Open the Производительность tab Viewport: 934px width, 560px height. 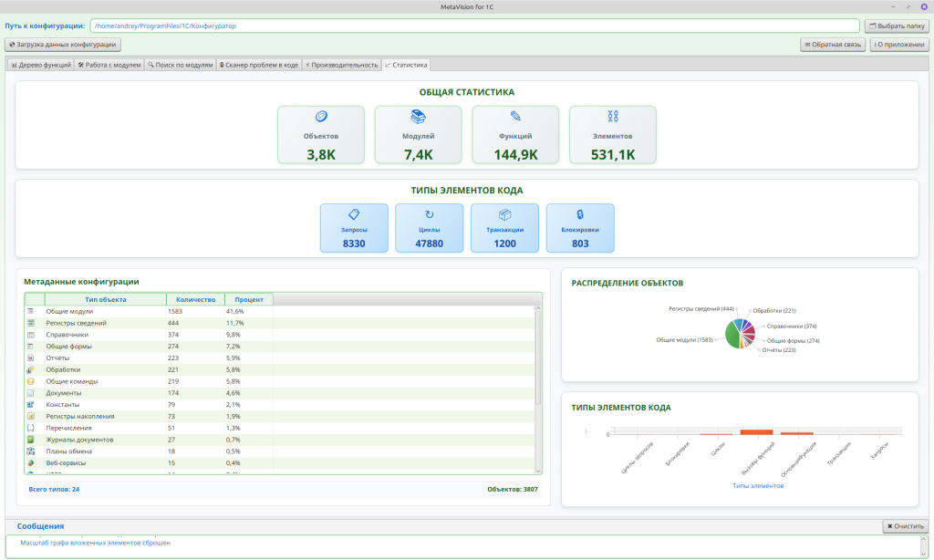[x=342, y=65]
